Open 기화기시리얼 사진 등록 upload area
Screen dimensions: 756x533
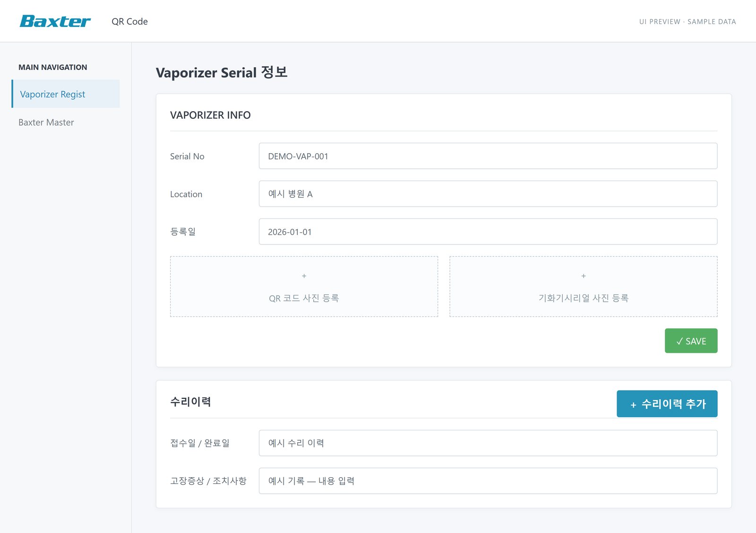pos(584,287)
